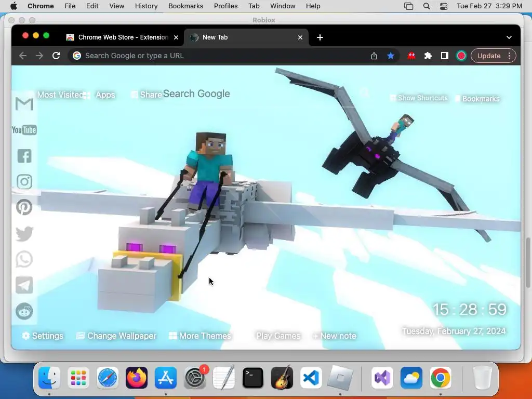Open More Themes
The image size is (532, 399).
(200, 336)
